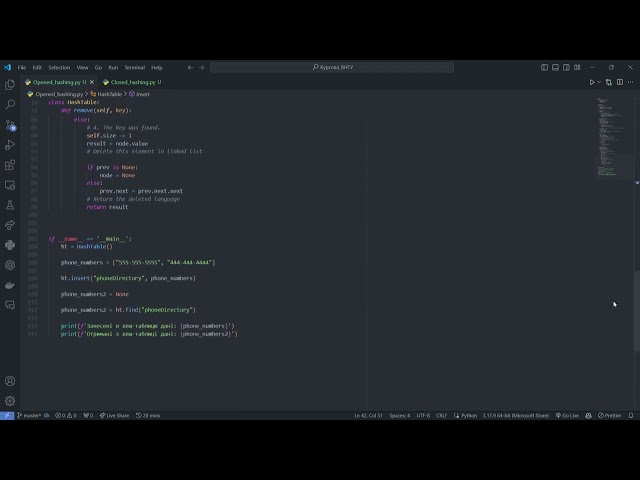Open the Edit menu
This screenshot has height=480, width=640.
37,67
